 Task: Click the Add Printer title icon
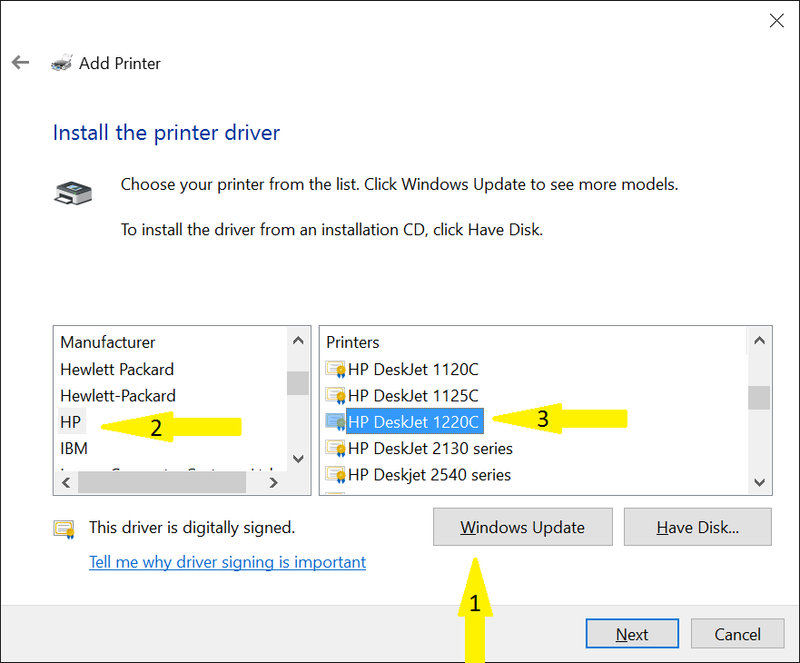click(62, 62)
